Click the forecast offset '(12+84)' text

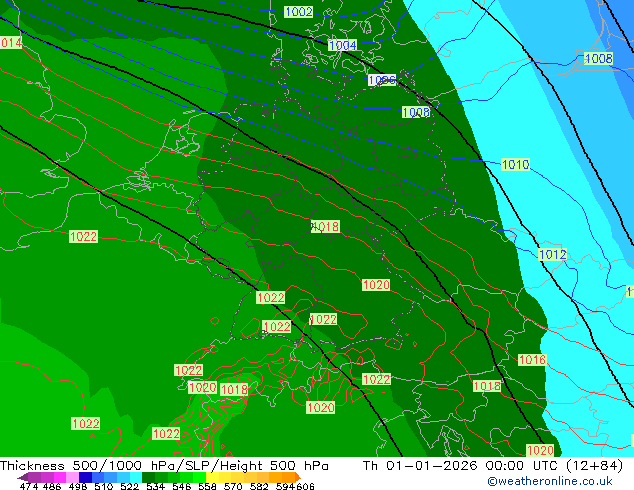[594, 466]
